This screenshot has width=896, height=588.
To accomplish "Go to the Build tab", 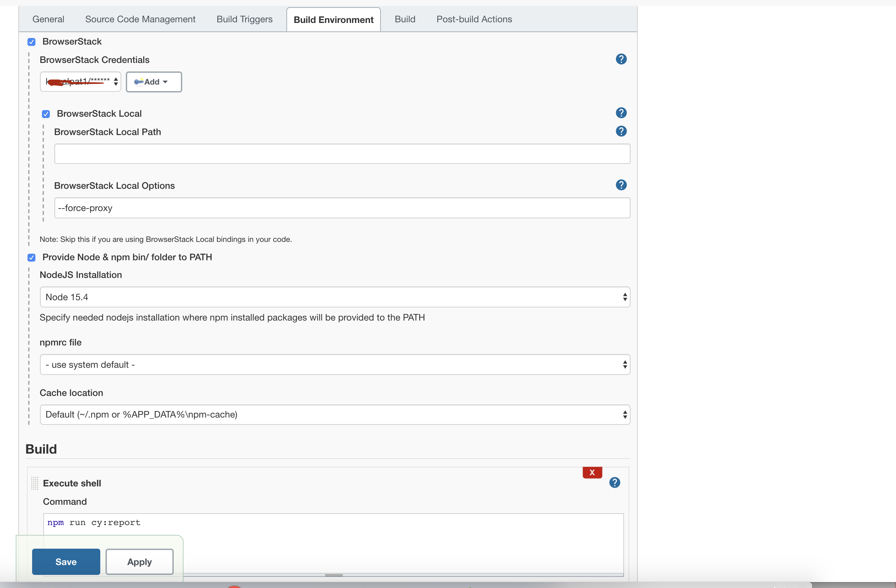I will (405, 19).
